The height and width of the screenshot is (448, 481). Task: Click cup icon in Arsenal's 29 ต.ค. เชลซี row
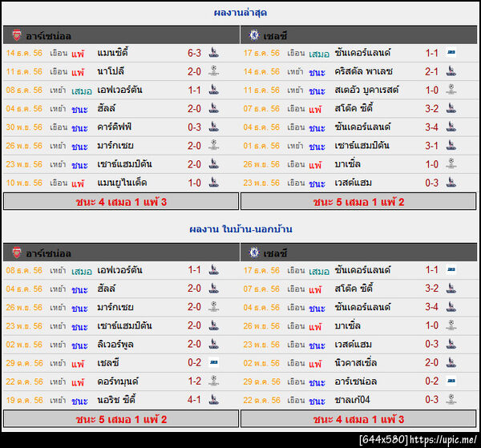point(213,362)
